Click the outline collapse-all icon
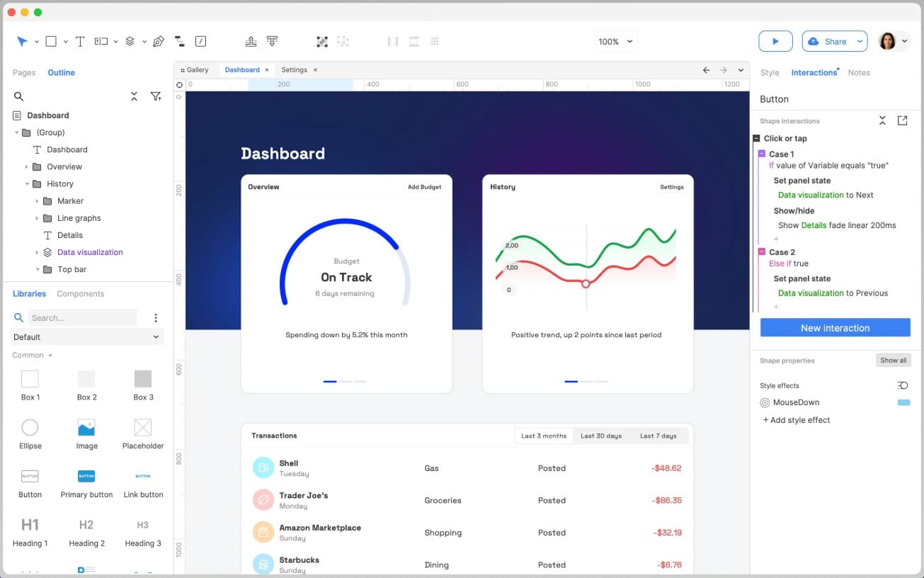The image size is (924, 578). [134, 96]
